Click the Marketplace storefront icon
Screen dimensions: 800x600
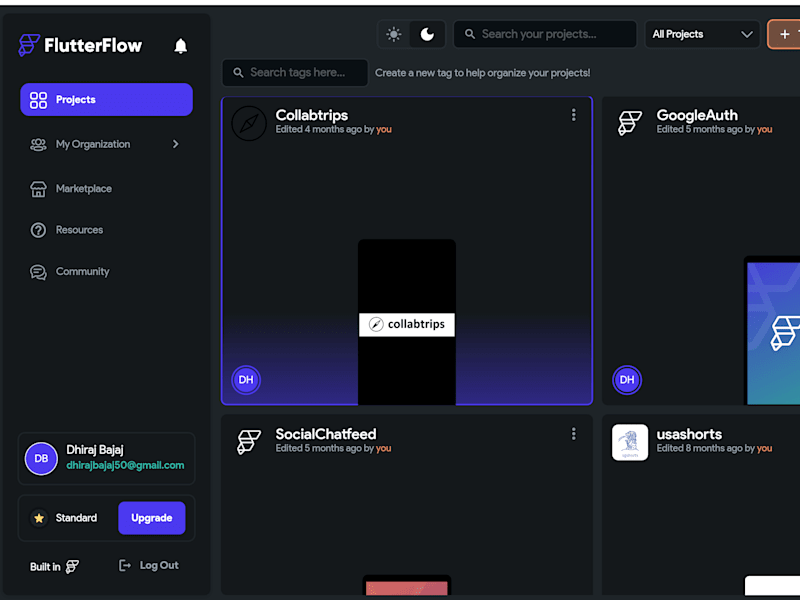tap(38, 189)
